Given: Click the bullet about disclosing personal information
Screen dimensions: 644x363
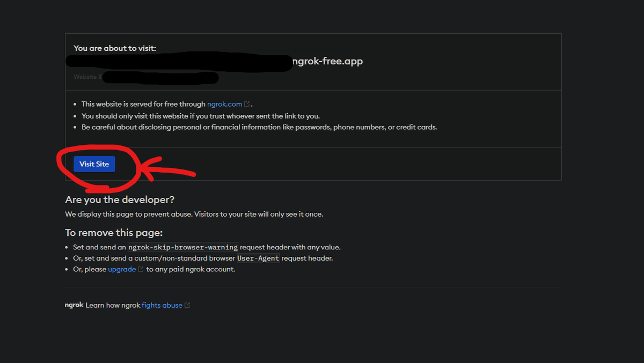Looking at the screenshot, I should point(259,127).
